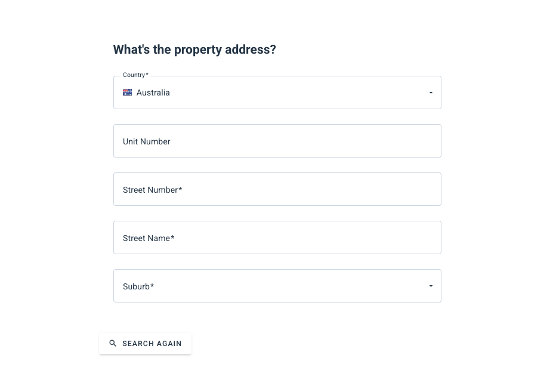Click the right side of Street Name field
The image size is (556, 392).
pyautogui.click(x=408, y=237)
